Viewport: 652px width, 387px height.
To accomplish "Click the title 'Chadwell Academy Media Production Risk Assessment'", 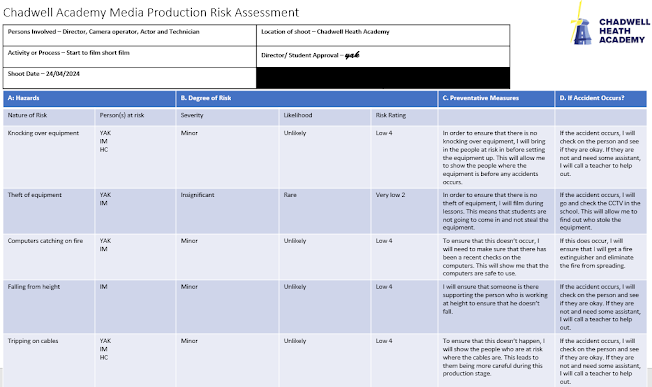I will tap(151, 12).
